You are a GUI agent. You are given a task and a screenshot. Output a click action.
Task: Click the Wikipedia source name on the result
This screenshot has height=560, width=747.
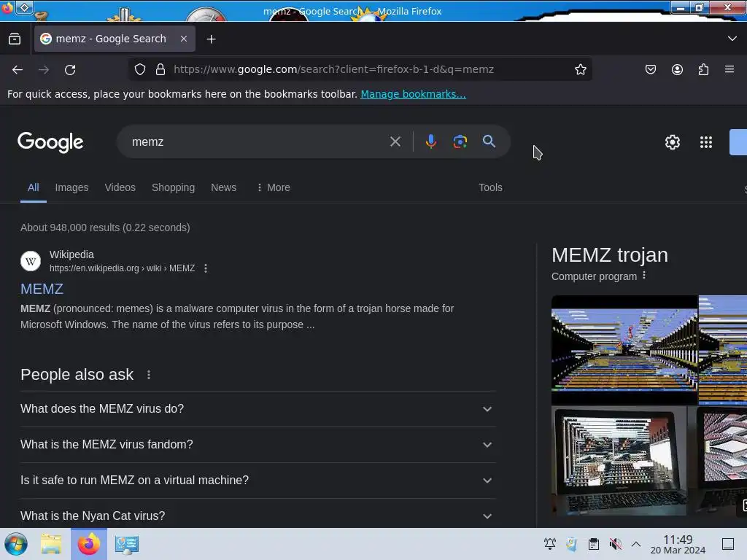[x=72, y=254]
